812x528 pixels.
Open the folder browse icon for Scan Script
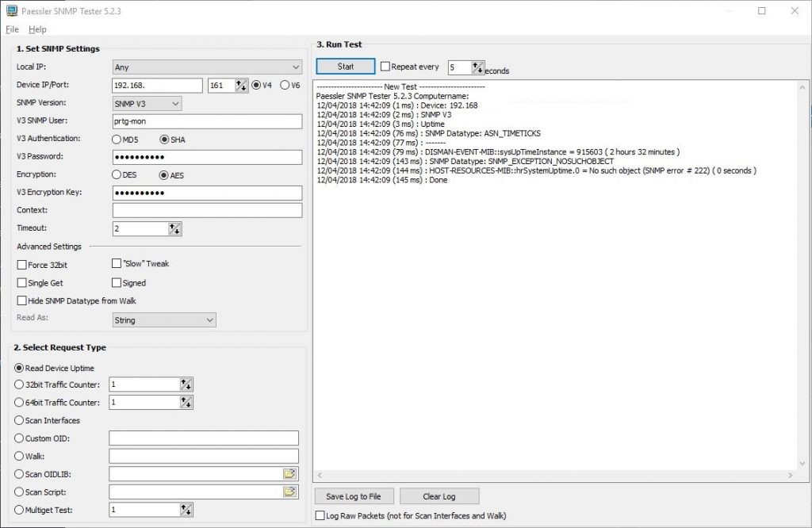coord(290,492)
